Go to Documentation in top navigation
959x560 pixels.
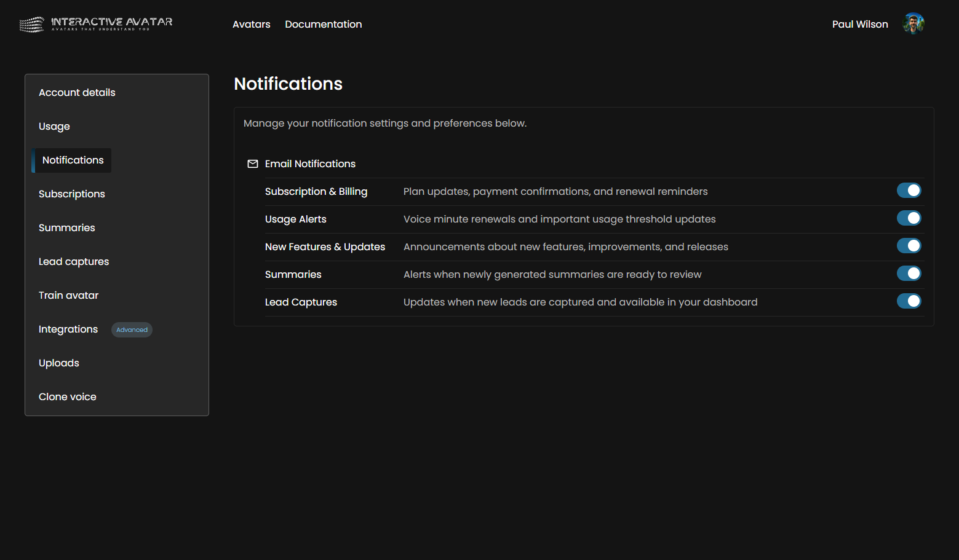coord(324,24)
